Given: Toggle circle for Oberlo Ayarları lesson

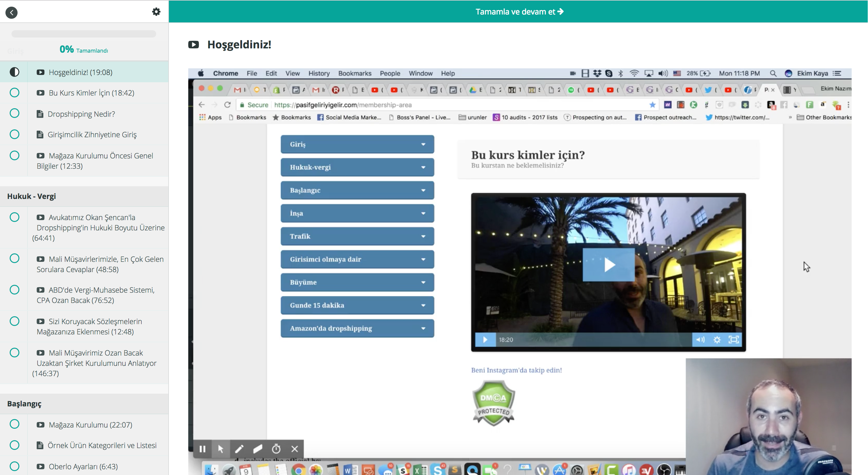Looking at the screenshot, I should tap(15, 466).
